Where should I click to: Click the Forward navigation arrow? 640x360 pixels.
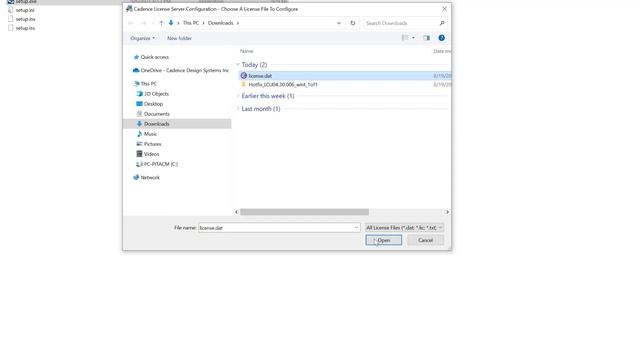tap(143, 23)
